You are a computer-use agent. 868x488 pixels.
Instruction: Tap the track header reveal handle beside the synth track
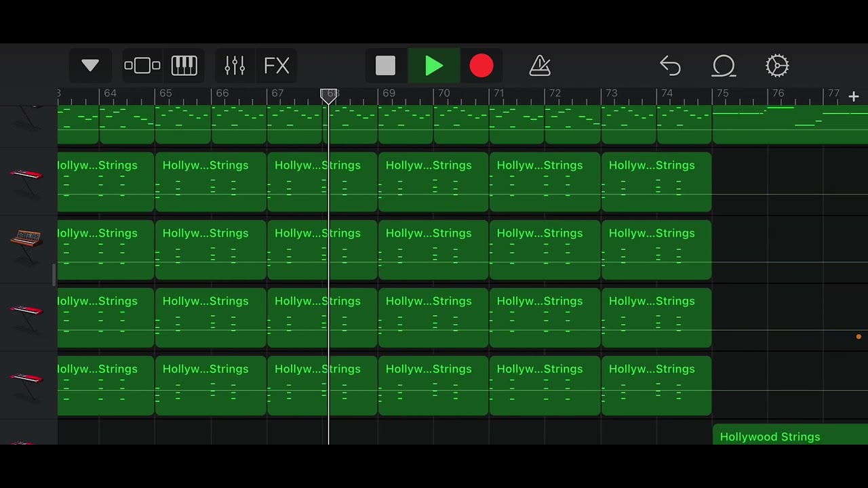pos(54,274)
